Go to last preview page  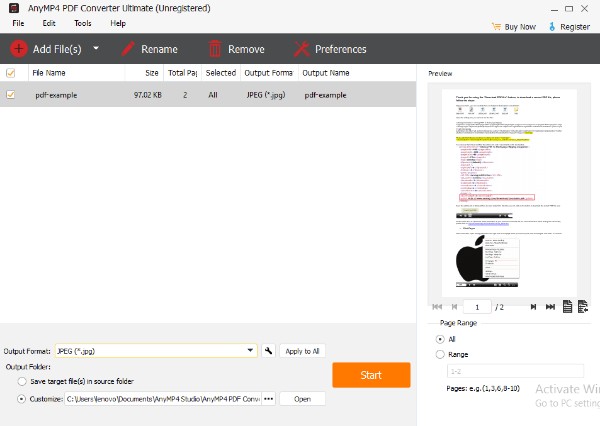[550, 307]
